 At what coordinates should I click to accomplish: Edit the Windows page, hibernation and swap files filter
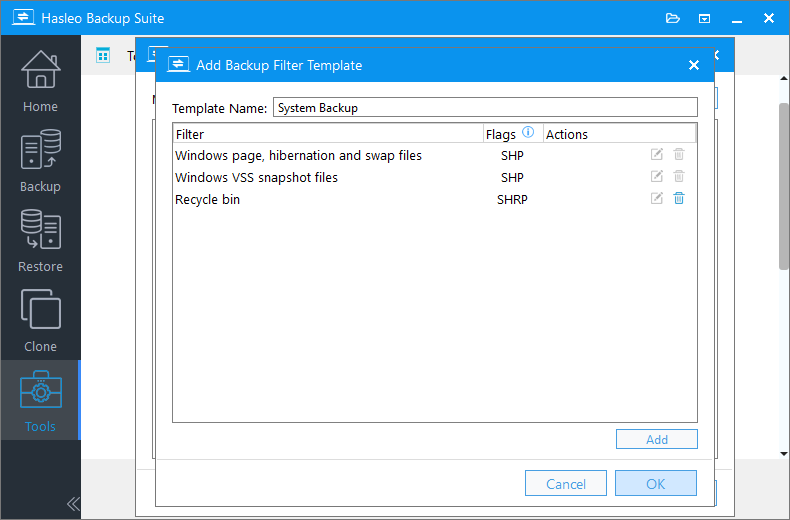(x=656, y=154)
